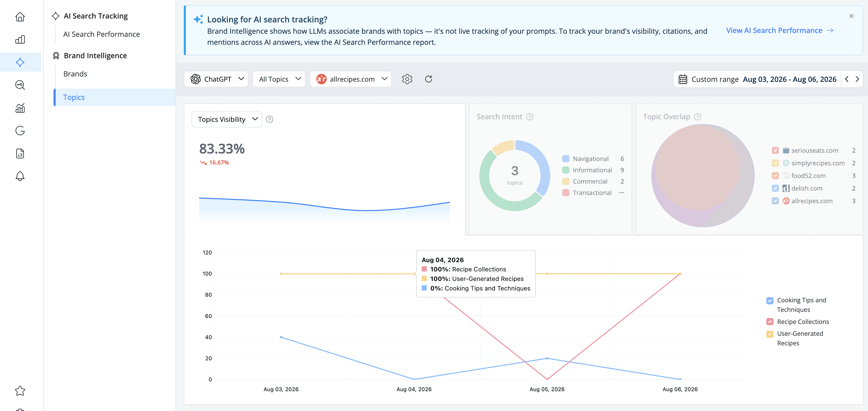Click the Informational legend swatch
868x411 pixels.
tap(566, 170)
